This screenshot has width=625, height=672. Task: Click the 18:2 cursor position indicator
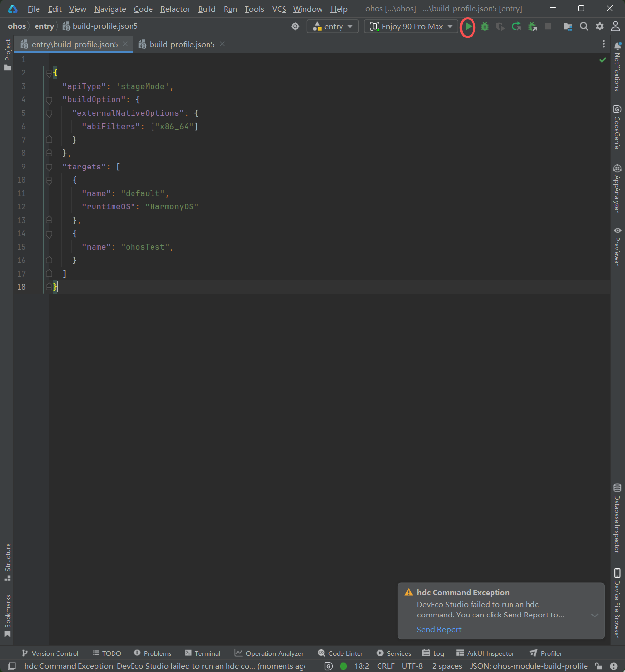tap(361, 666)
